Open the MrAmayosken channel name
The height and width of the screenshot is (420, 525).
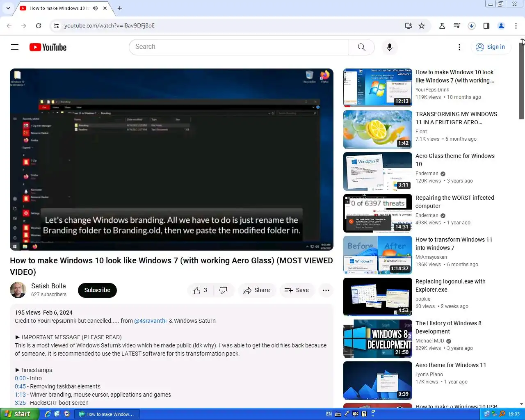pos(431,257)
